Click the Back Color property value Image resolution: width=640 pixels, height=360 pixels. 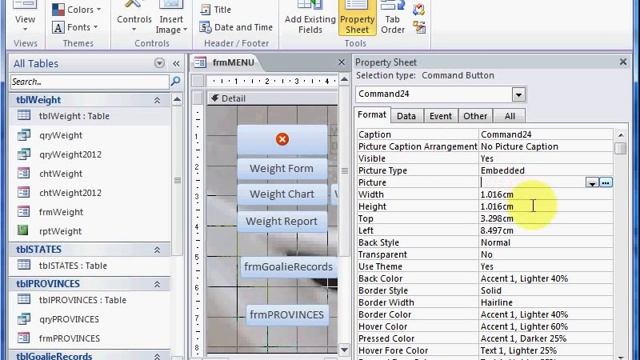[x=546, y=278]
